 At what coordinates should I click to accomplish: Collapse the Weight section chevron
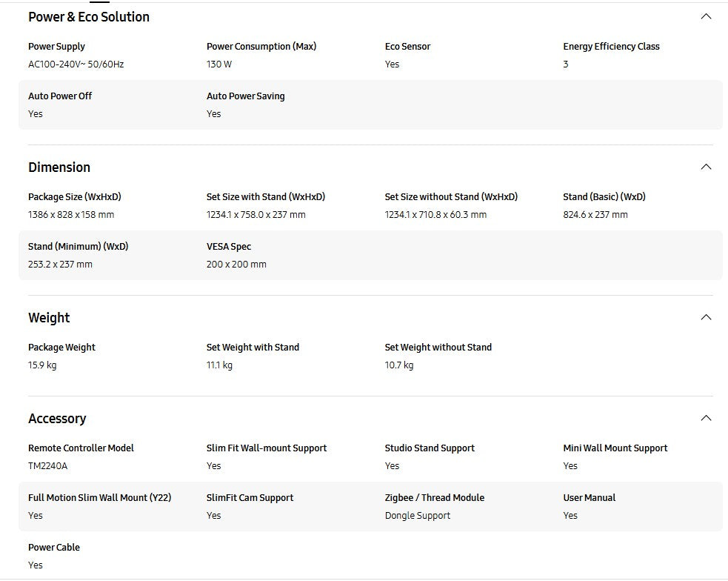[706, 317]
